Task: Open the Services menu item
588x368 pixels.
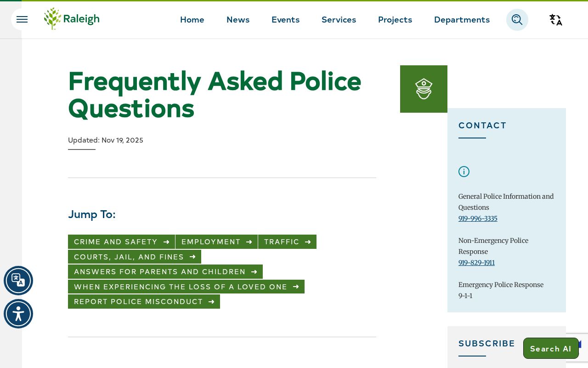Action: point(339,20)
